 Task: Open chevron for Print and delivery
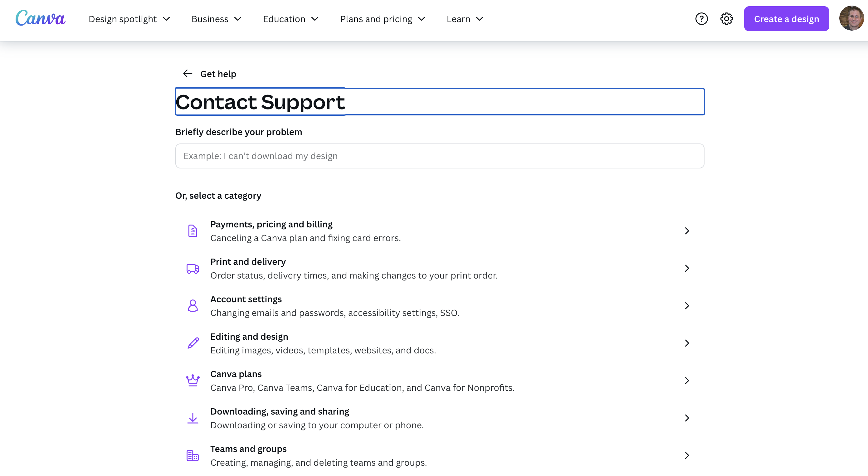pos(687,269)
